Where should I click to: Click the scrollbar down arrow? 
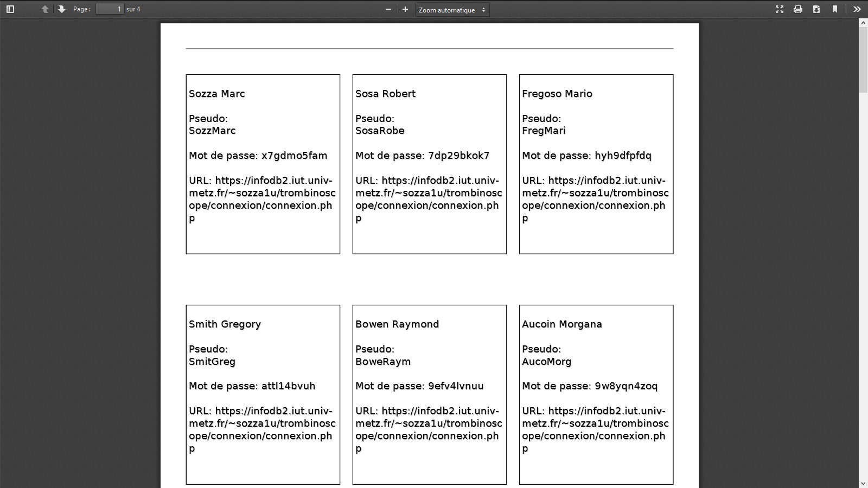click(863, 483)
